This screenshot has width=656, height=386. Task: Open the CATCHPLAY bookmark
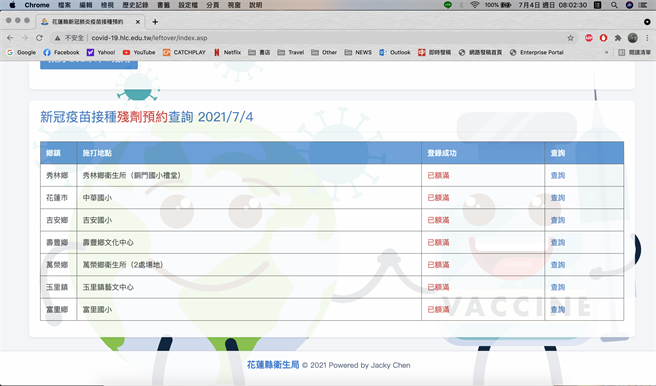pos(184,52)
